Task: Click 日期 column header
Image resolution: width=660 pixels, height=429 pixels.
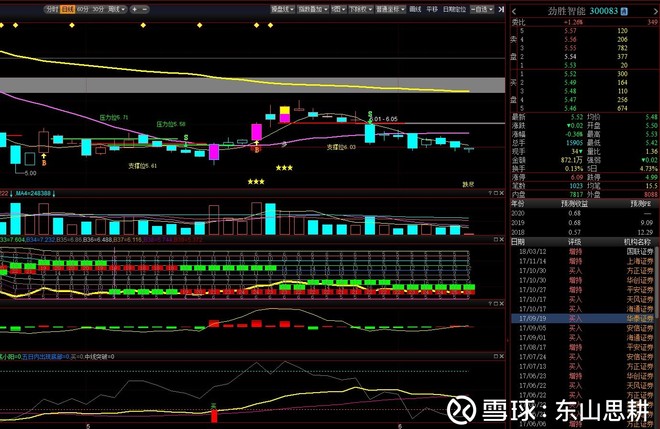Action: [x=518, y=242]
